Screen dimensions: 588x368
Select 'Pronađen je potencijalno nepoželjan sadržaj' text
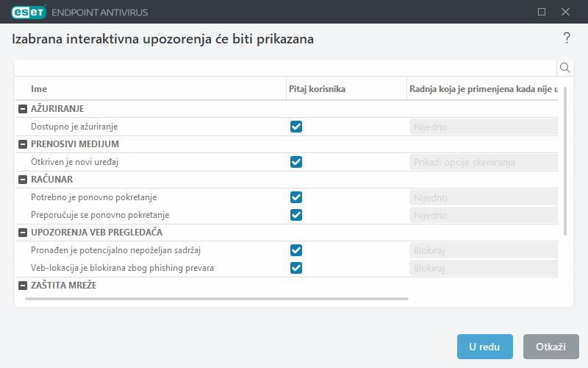pyautogui.click(x=116, y=250)
